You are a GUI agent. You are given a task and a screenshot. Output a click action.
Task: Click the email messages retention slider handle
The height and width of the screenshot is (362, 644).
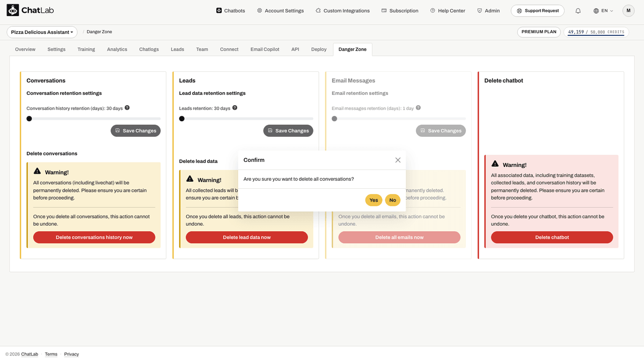click(334, 119)
